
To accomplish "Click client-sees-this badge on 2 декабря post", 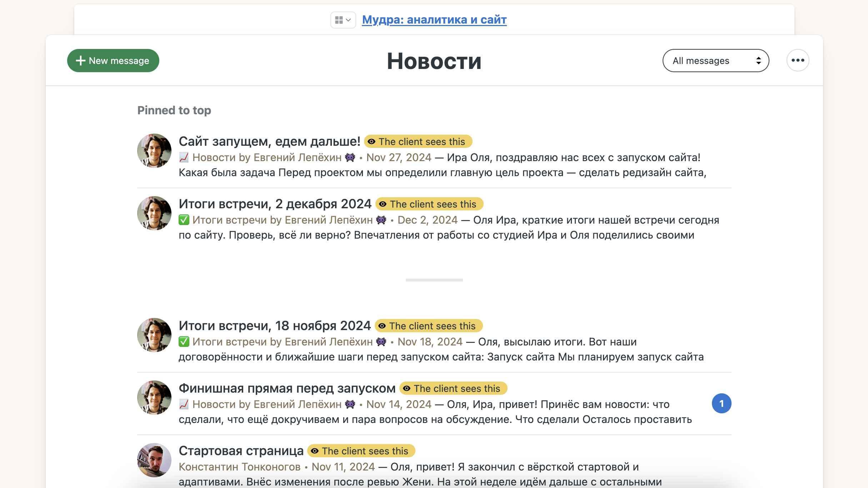I will tap(429, 204).
